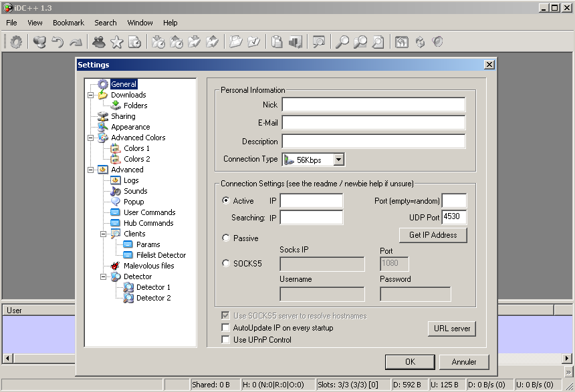Click the Malevolous files bug icon

(115, 266)
